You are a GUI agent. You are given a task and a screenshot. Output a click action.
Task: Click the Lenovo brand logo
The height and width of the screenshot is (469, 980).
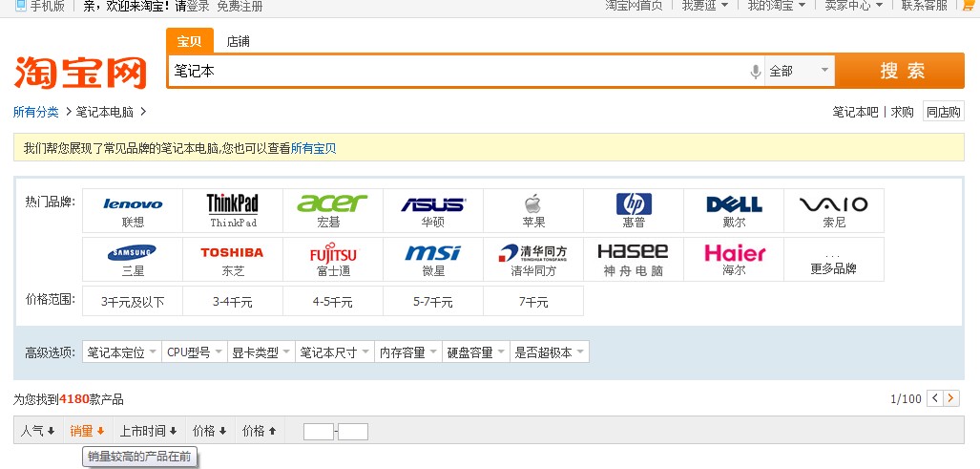point(133,204)
